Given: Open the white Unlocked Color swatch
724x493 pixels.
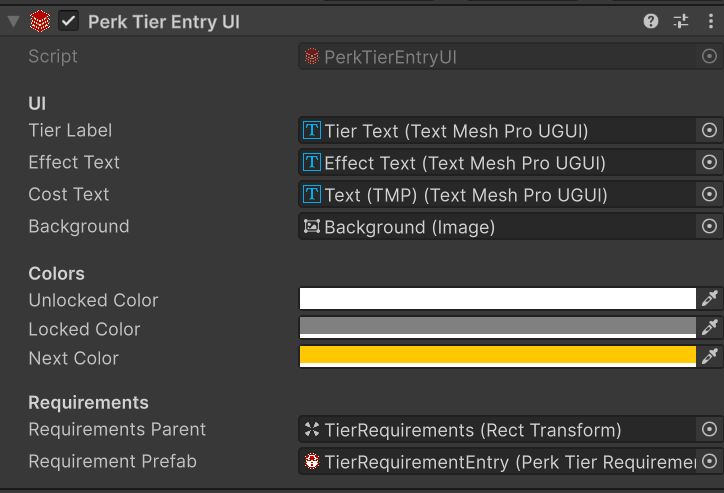Looking at the screenshot, I should point(497,298).
